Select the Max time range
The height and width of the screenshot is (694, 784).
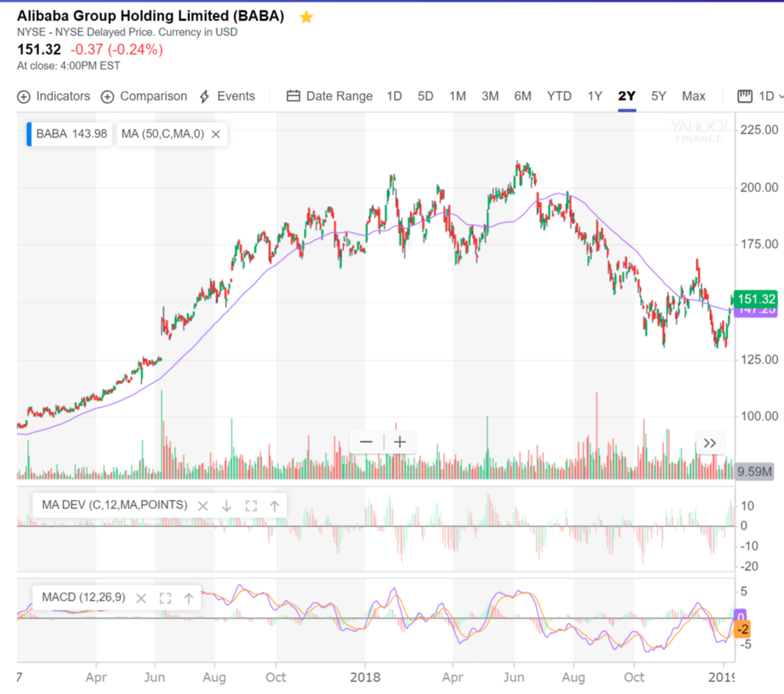[694, 97]
